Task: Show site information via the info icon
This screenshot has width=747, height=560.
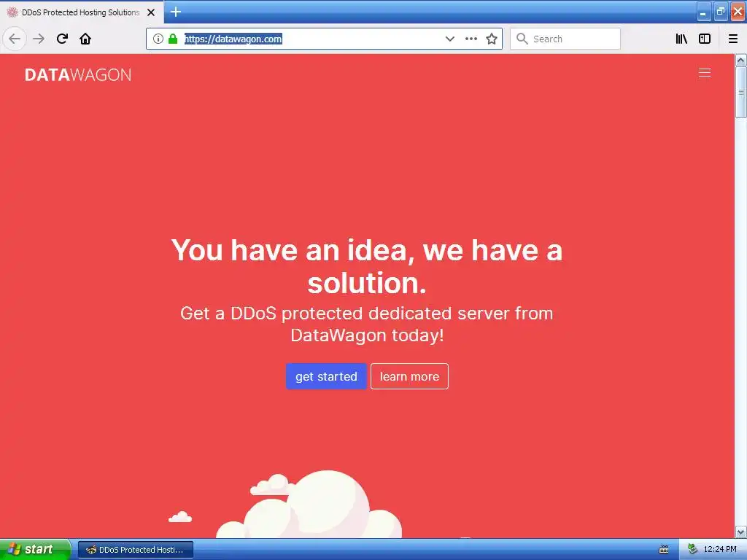Action: pos(158,39)
